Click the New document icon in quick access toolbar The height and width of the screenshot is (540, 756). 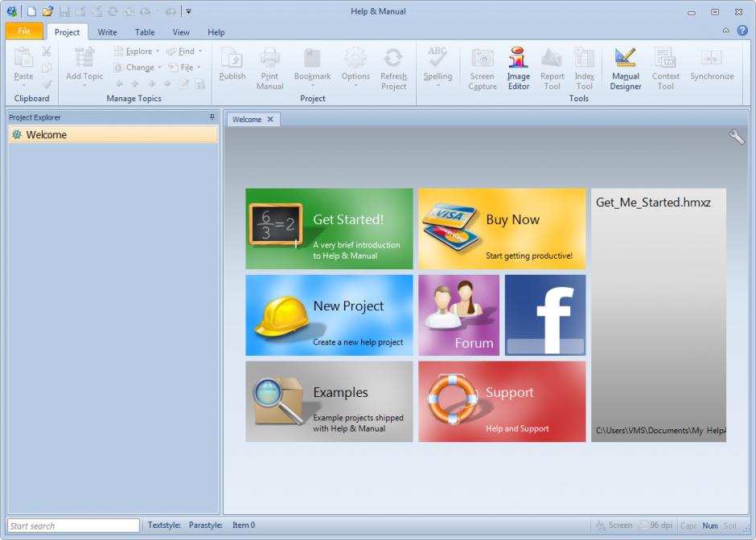coord(31,11)
